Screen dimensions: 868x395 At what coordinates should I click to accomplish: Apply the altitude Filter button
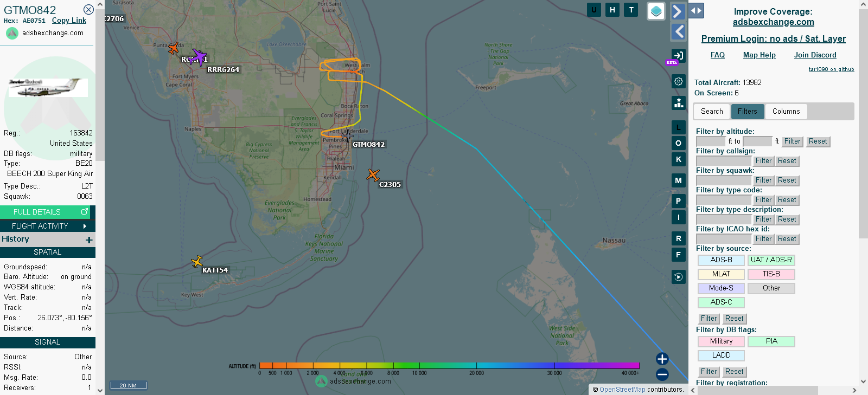tap(792, 141)
